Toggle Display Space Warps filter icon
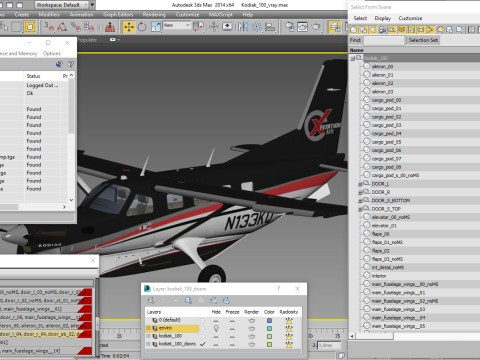 click(402, 30)
